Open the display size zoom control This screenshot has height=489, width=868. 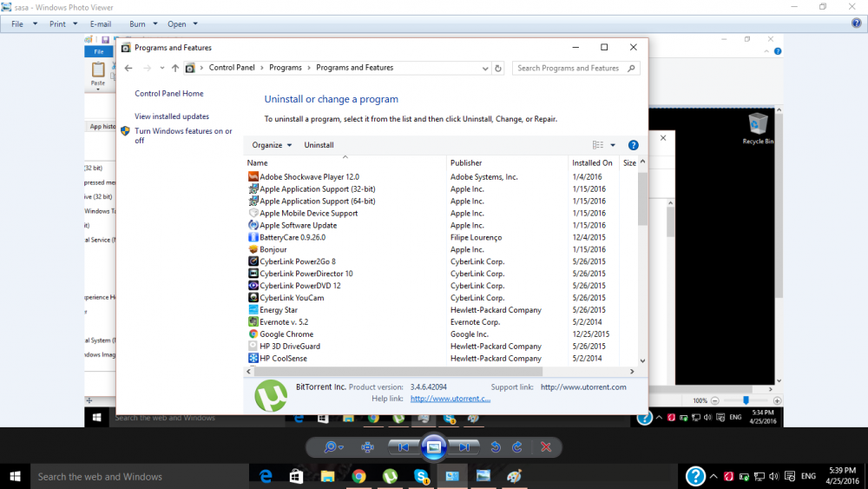pyautogui.click(x=332, y=447)
